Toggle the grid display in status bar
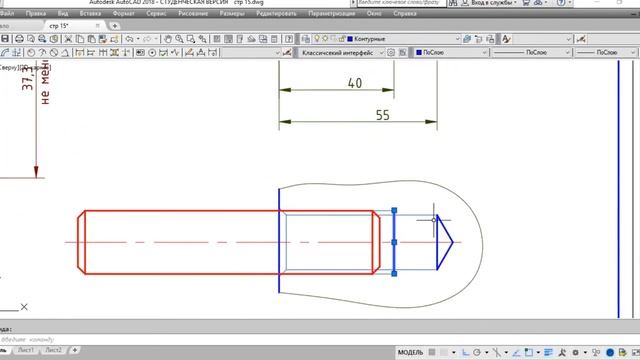 tap(432, 352)
